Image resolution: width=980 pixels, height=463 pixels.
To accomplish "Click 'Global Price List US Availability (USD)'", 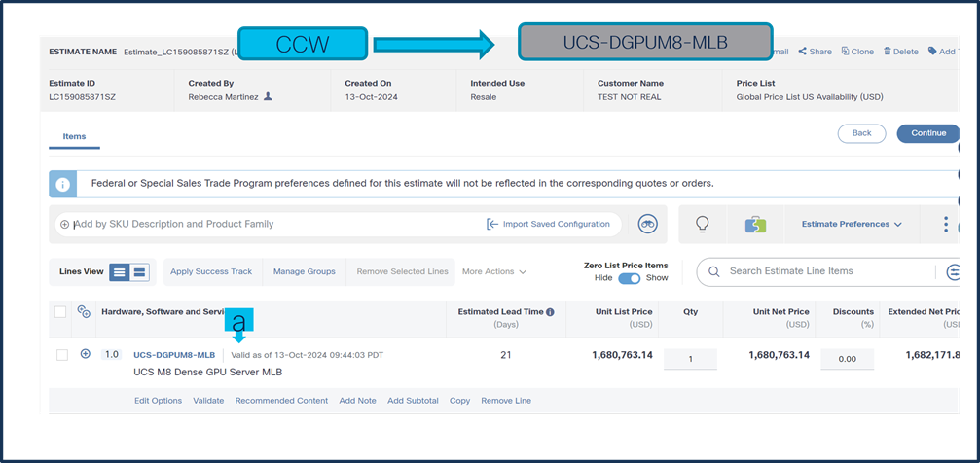I will coord(810,97).
